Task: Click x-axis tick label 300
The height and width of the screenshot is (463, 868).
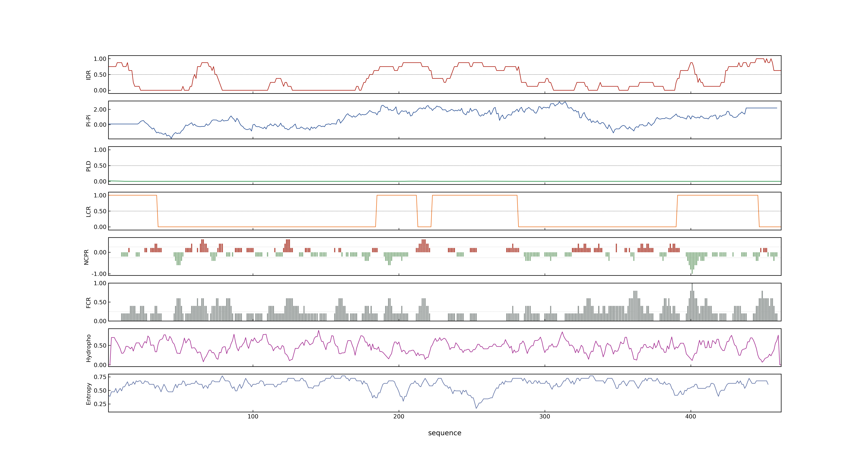Action: pyautogui.click(x=545, y=416)
